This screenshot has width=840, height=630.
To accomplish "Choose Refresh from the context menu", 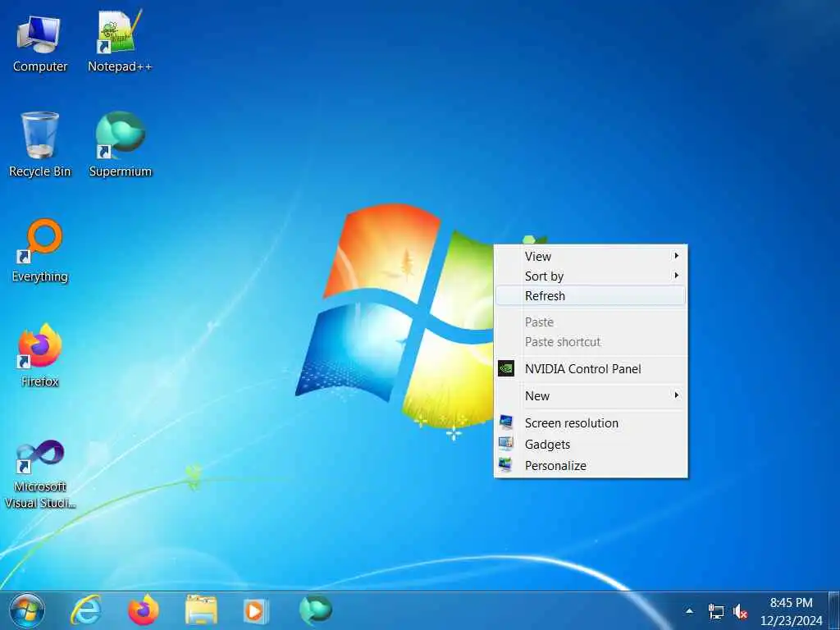I will (x=591, y=295).
